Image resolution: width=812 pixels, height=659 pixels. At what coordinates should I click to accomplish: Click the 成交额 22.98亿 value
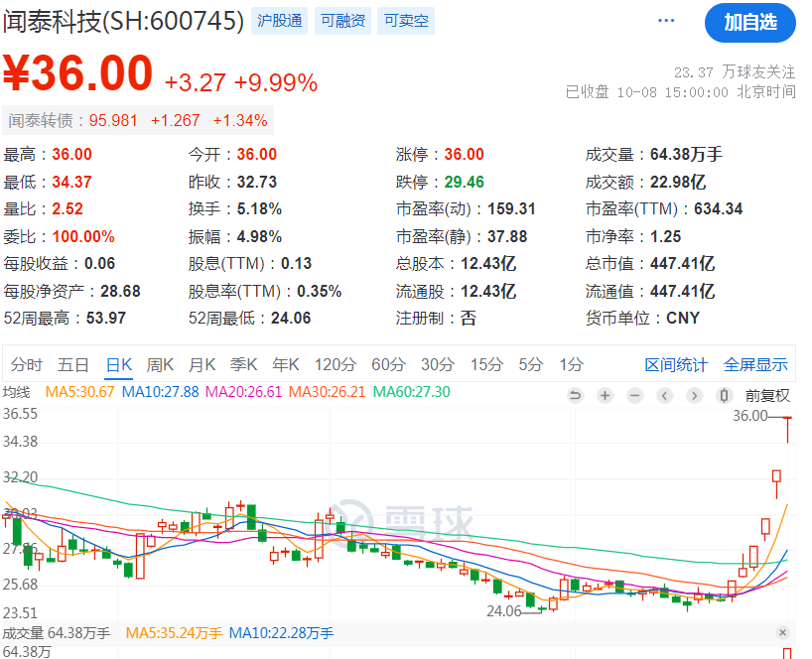(678, 183)
